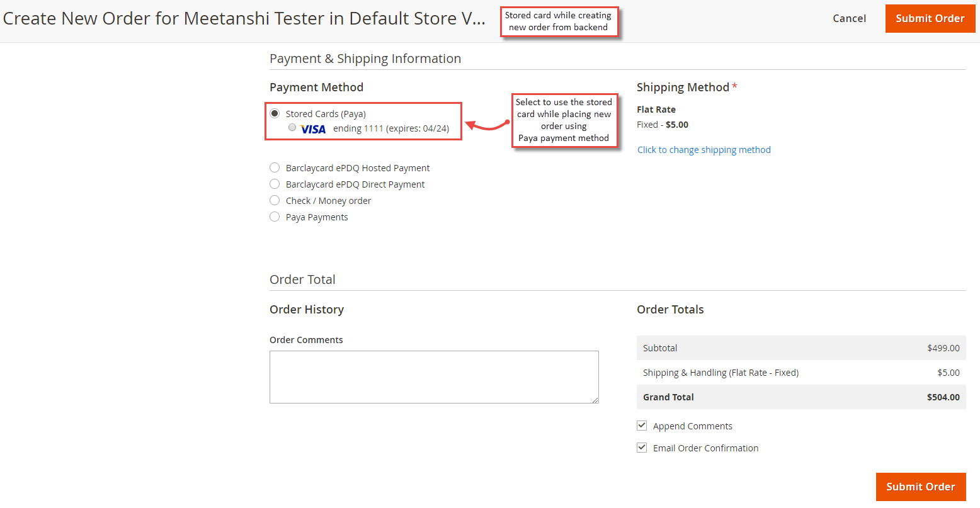
Task: Select the Paya Payments option
Action: point(275,217)
